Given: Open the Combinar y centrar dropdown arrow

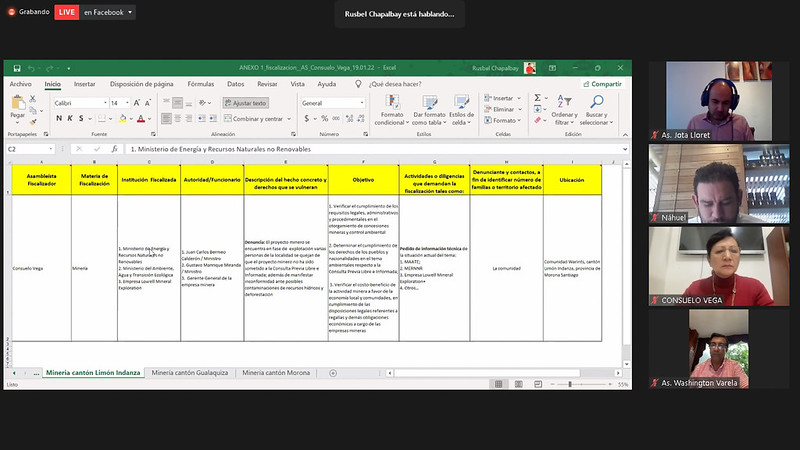Looking at the screenshot, I should pyautogui.click(x=289, y=119).
